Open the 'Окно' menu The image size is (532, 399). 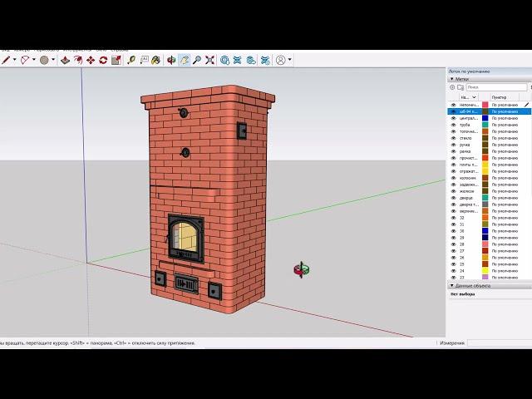pos(101,50)
